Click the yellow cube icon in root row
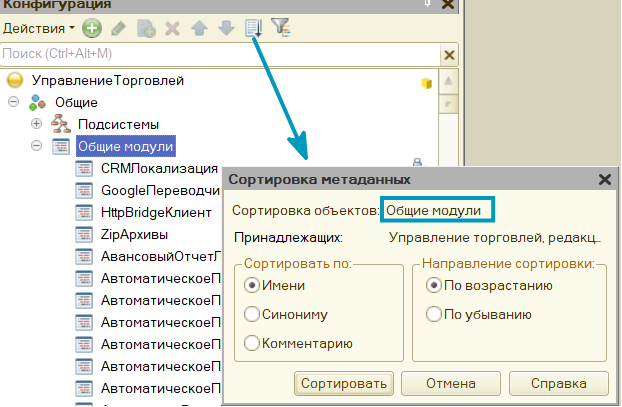 (x=426, y=83)
